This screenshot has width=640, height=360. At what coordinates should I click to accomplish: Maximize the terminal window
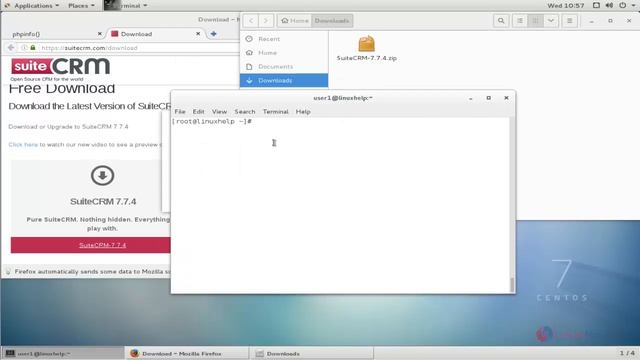489,98
